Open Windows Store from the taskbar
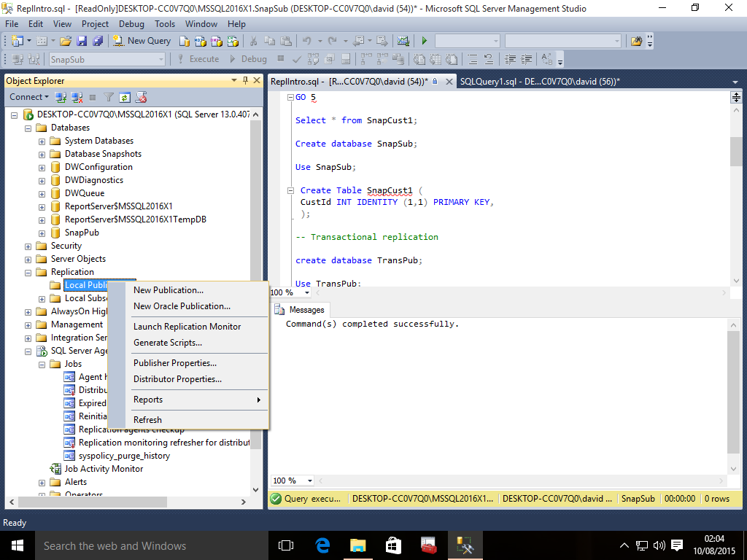747x560 pixels. point(393,545)
